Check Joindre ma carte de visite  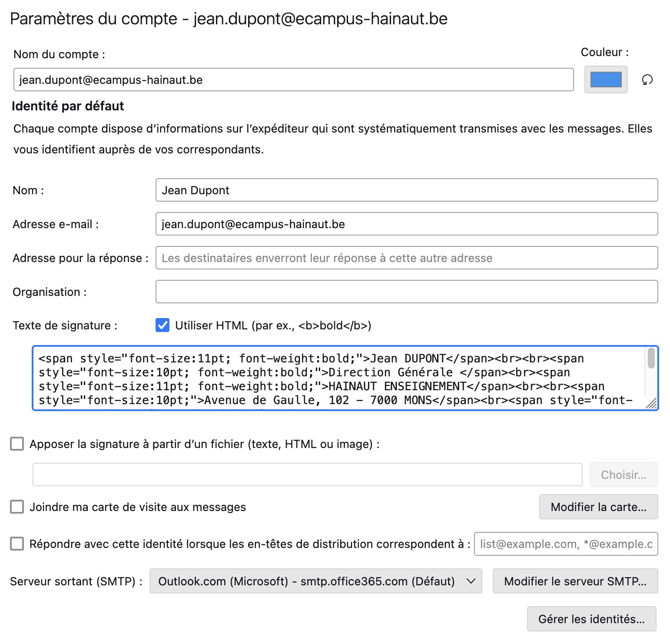pos(17,507)
